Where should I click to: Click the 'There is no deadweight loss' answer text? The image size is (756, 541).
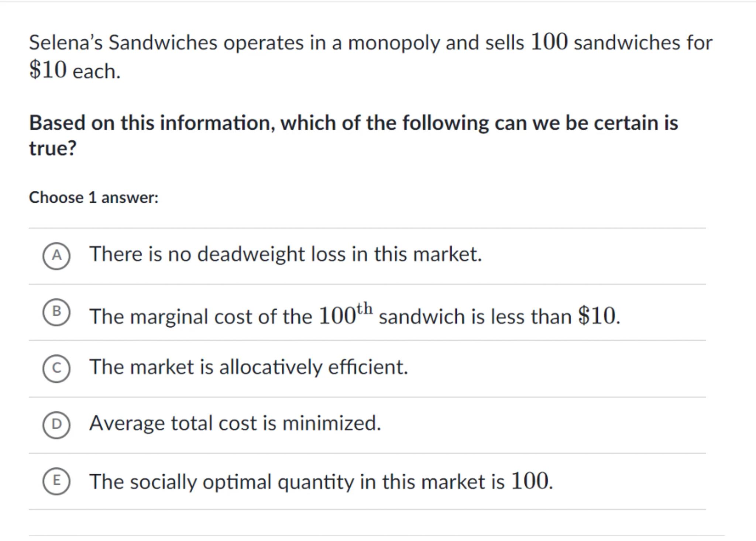coord(285,255)
